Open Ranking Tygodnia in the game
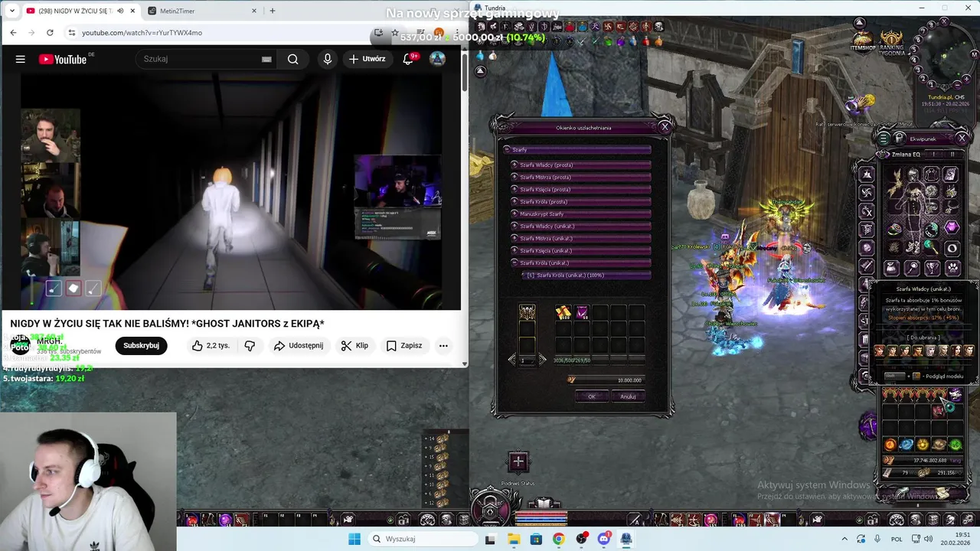Screen dimensions: 980x551 pos(892,42)
